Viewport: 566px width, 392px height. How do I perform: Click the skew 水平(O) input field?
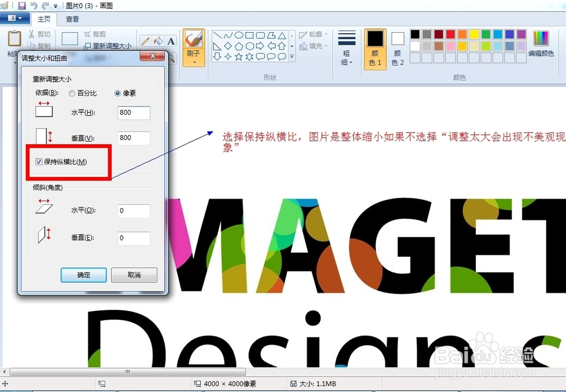tap(134, 210)
